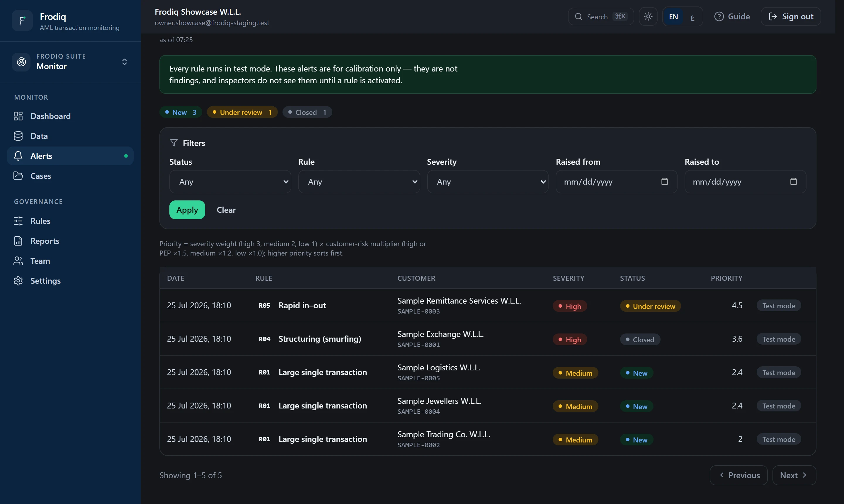Click customer Sample Remittance Services W.L.L.
Image resolution: width=844 pixels, height=504 pixels.
[459, 301]
